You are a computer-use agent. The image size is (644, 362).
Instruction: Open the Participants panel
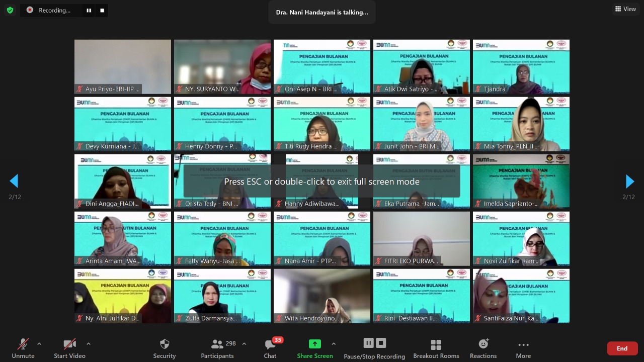click(217, 344)
